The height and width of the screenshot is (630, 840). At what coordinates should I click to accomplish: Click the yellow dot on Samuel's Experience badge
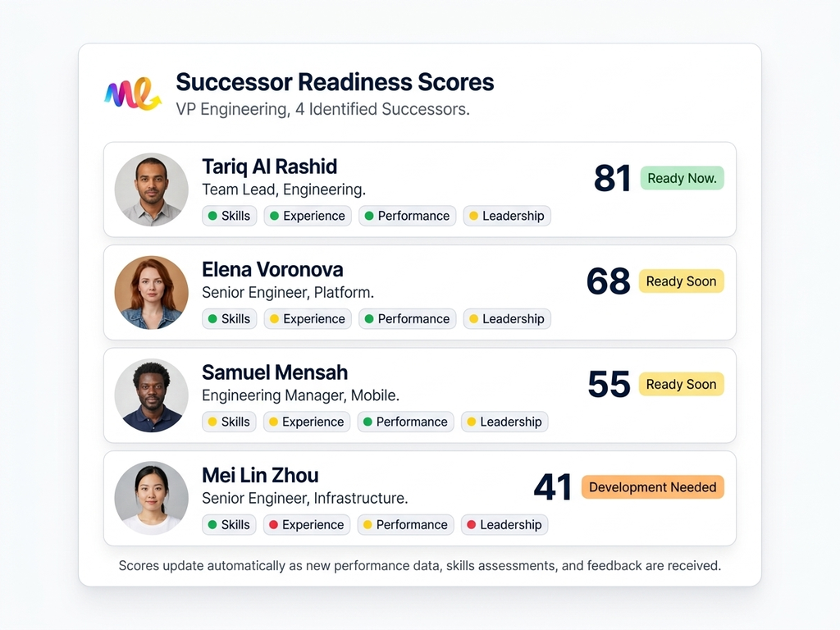(272, 422)
